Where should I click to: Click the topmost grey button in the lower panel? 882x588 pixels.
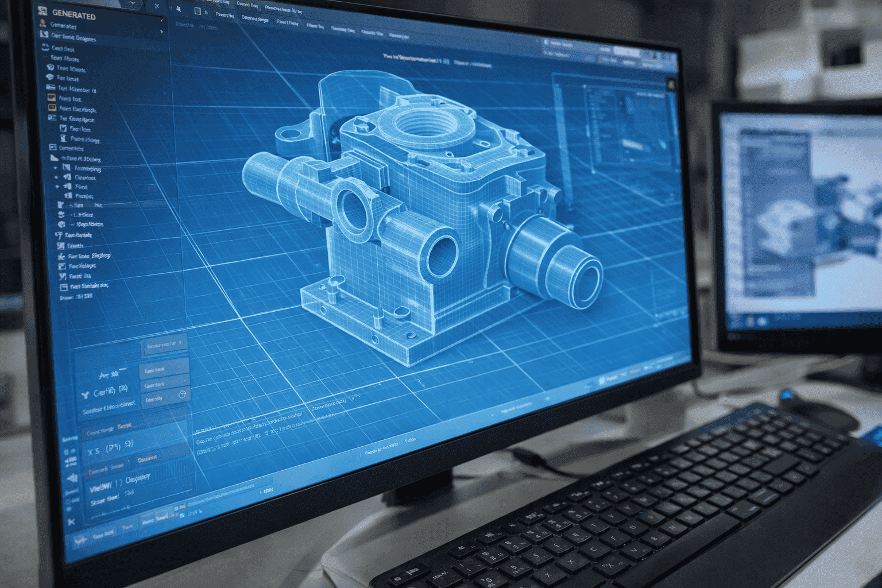point(165,345)
